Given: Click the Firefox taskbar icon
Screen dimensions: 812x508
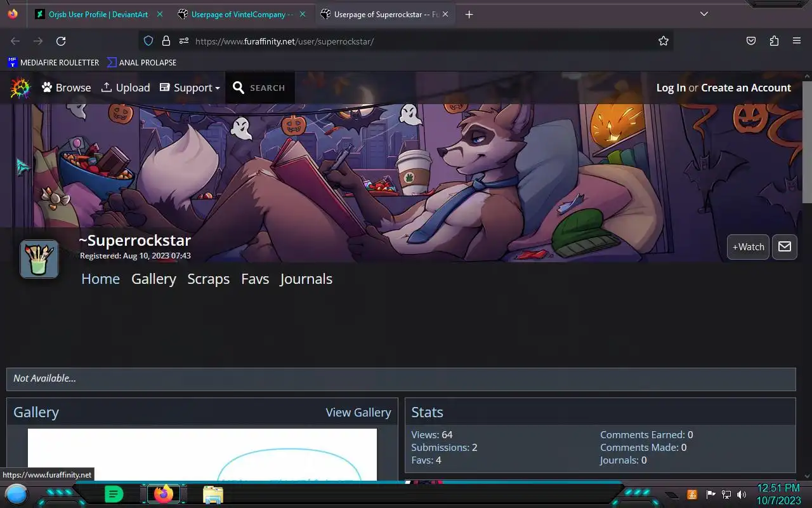Looking at the screenshot, I should [x=164, y=493].
